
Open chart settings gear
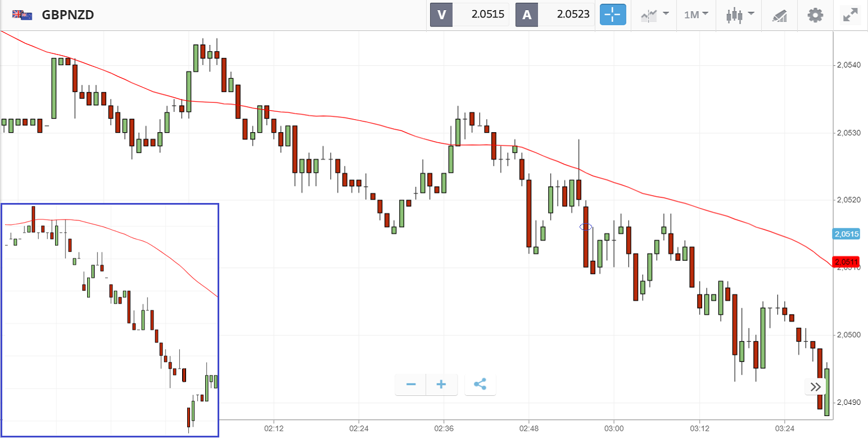click(x=815, y=15)
